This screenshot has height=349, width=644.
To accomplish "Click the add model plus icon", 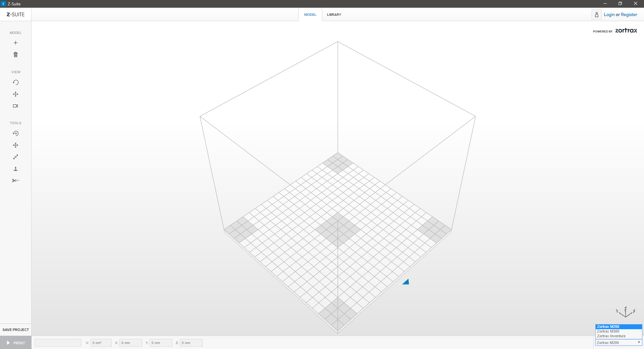I will [15, 43].
